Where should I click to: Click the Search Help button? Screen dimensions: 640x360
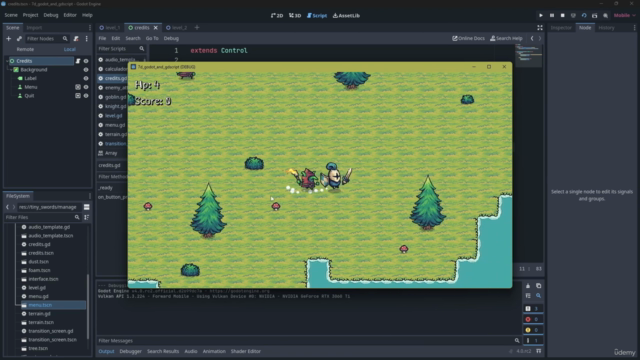pos(506,38)
